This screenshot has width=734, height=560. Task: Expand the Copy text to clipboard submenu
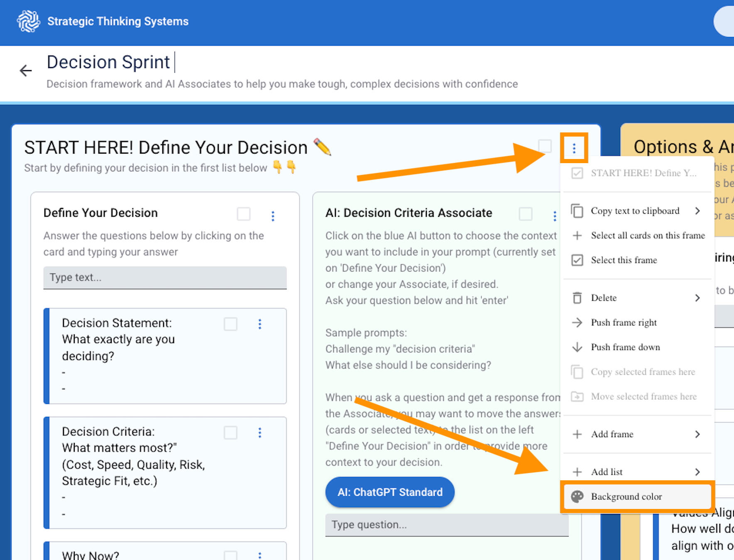click(x=697, y=211)
